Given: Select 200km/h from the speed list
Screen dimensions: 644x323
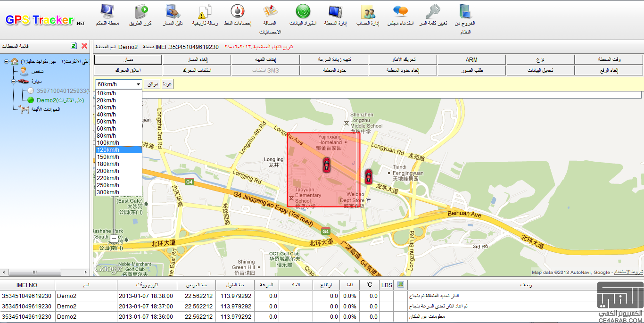Looking at the screenshot, I should click(x=118, y=171).
